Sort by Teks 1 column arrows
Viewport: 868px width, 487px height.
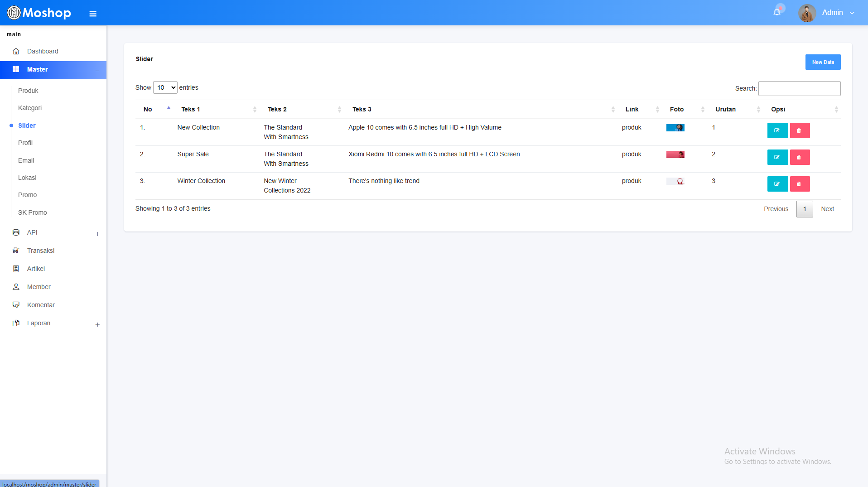pyautogui.click(x=255, y=109)
